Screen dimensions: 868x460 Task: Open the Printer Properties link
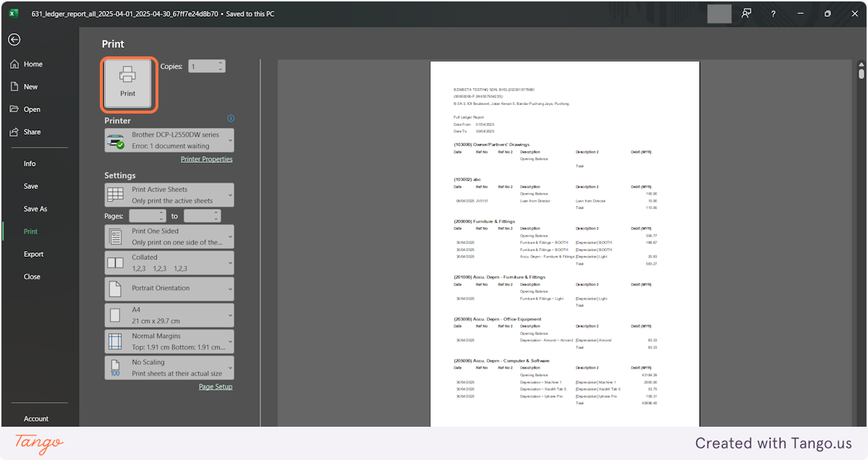206,159
